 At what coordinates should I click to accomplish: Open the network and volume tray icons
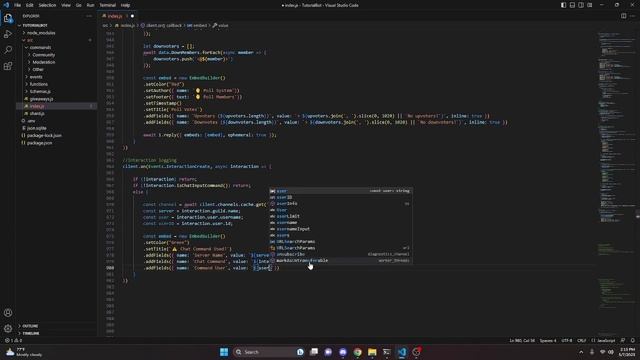tap(607, 352)
